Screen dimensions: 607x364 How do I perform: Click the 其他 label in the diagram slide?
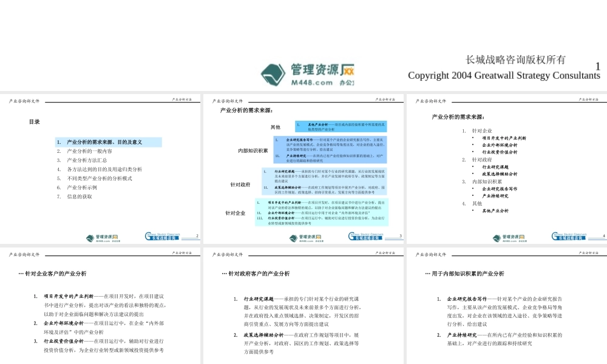click(x=275, y=127)
